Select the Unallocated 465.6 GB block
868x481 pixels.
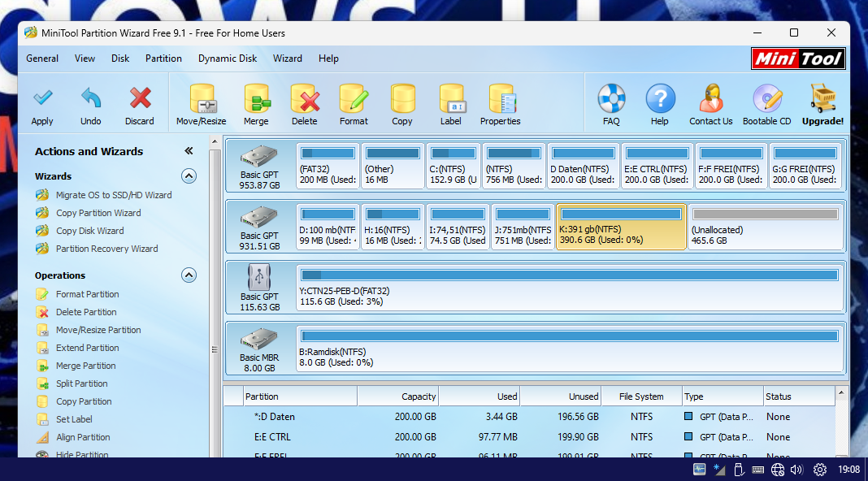(x=766, y=227)
